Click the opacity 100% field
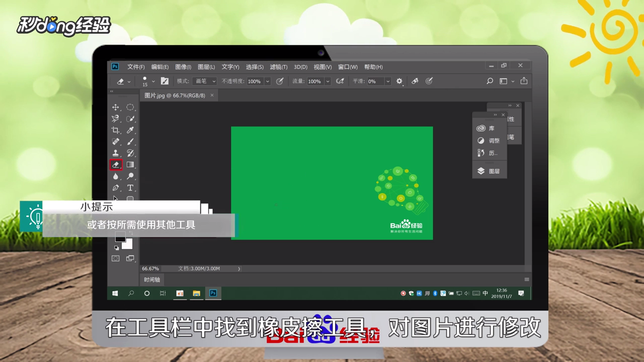644x362 pixels. click(x=255, y=81)
